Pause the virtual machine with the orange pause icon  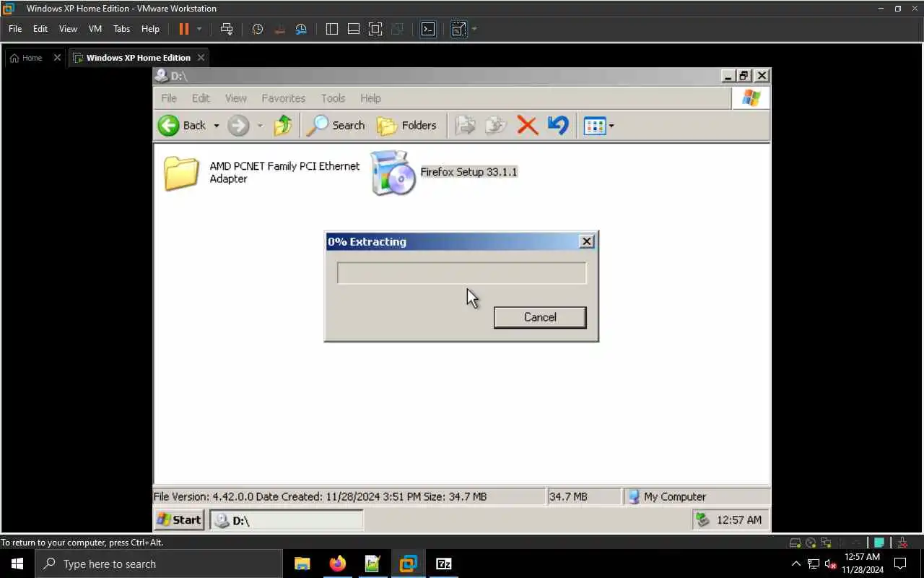click(x=183, y=29)
